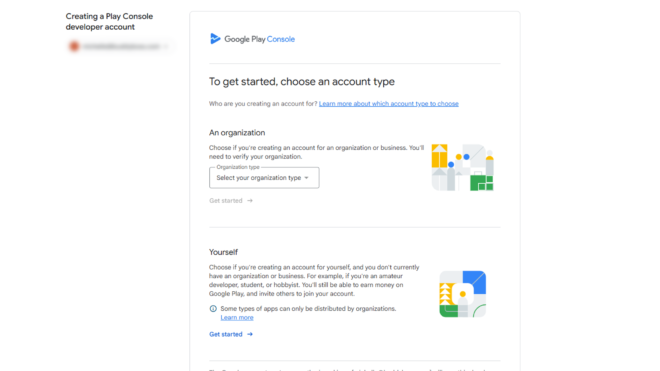Click the 'An organization' heading
This screenshot has width=660, height=371.
coord(237,133)
